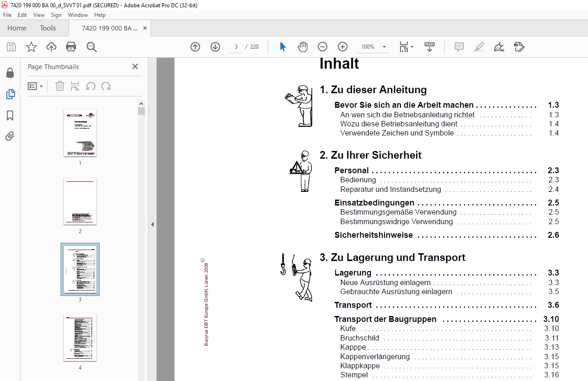Collapse navigation pane with divider arrow
The height and width of the screenshot is (381, 588).
tap(152, 224)
